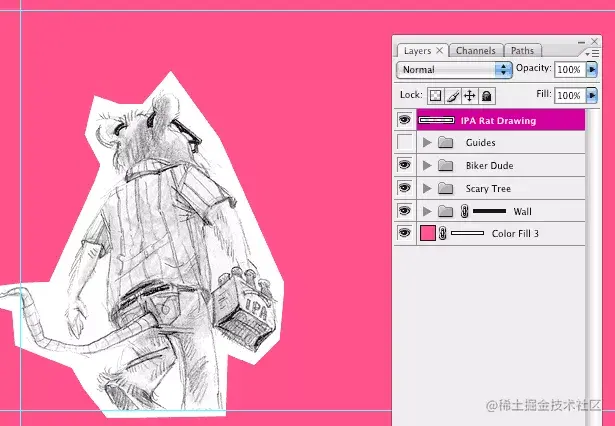Screen dimensions: 615x426
Task: Select the IPA Rat Drawing layer name
Action: [499, 121]
